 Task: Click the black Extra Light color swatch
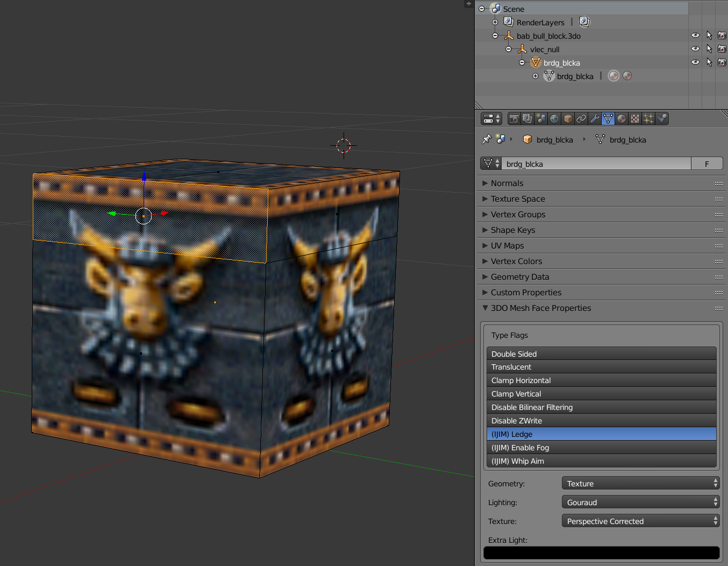(602, 553)
